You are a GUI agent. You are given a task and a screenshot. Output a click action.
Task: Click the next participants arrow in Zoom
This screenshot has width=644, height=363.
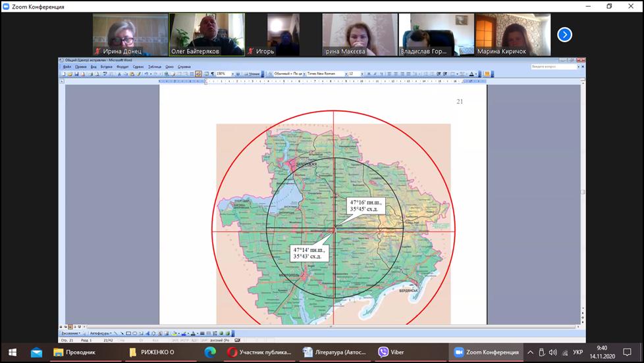click(x=564, y=34)
